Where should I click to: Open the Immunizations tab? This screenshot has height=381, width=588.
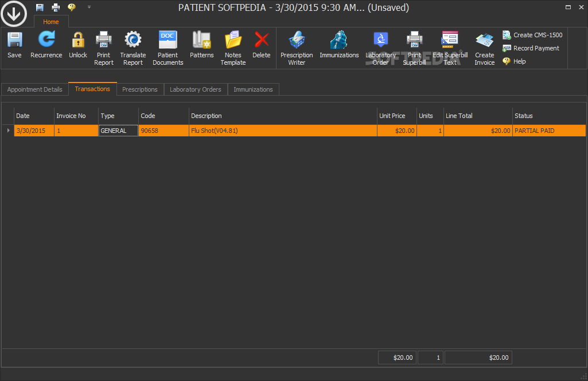click(253, 89)
